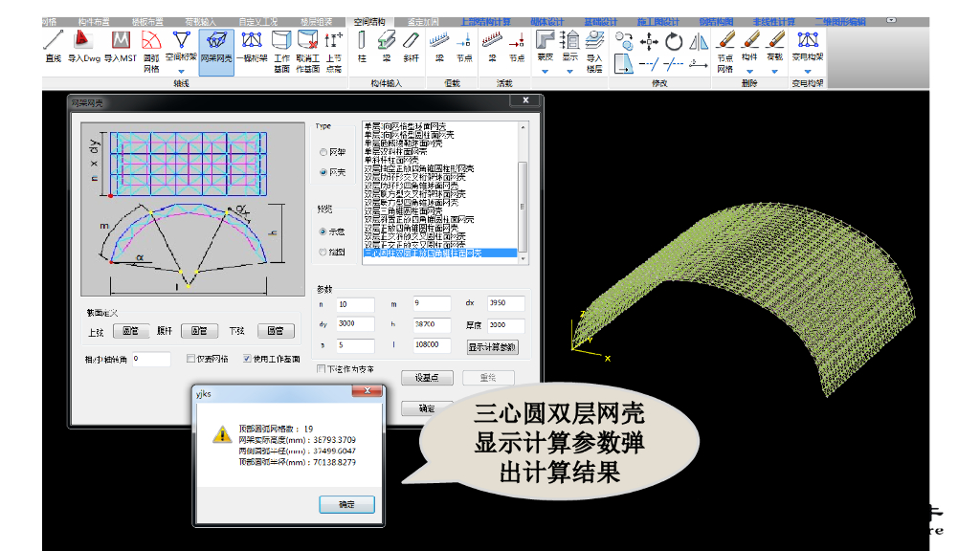Select the 导入MST icon
The width and height of the screenshot is (980, 551).
pyautogui.click(x=120, y=48)
